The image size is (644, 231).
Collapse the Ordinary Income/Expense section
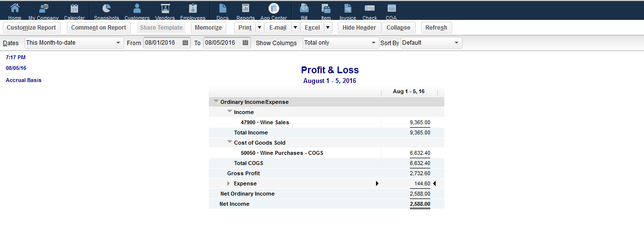click(216, 101)
